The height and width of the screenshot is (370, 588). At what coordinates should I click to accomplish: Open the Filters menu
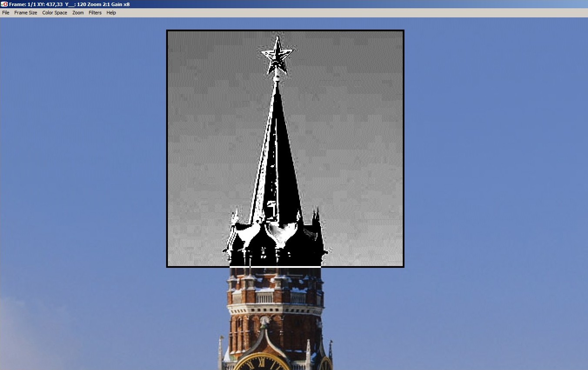click(95, 13)
